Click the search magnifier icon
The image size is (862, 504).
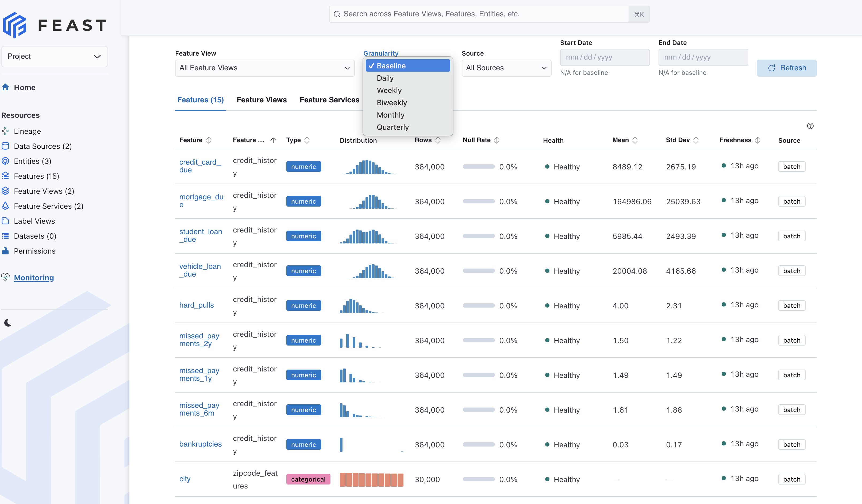click(337, 14)
